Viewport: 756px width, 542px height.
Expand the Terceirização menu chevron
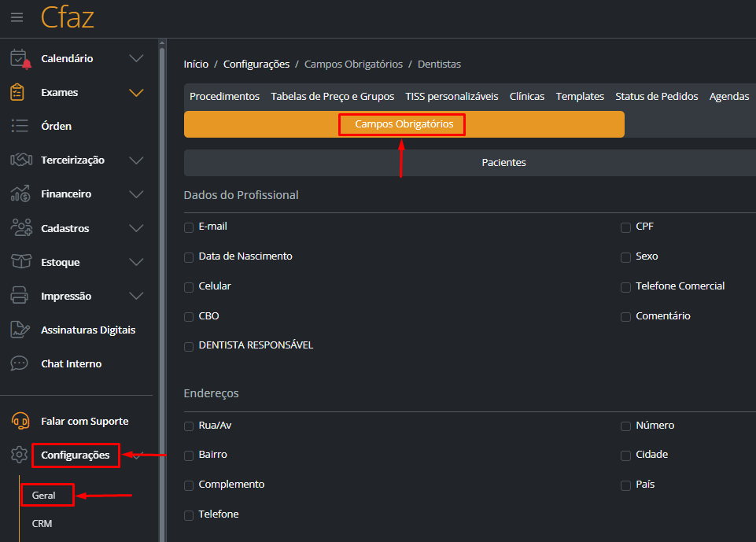(x=136, y=160)
